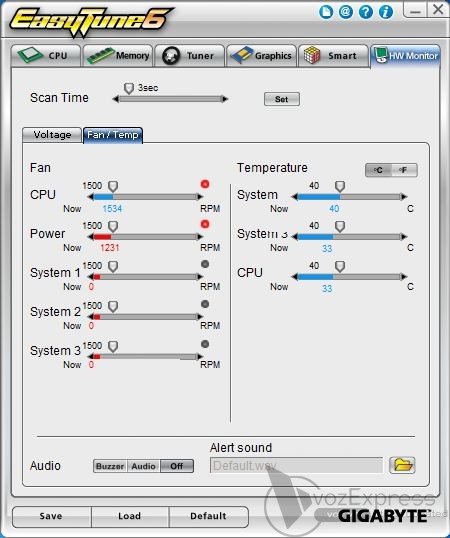Toggle Power fan alarm indicator

coord(205,224)
